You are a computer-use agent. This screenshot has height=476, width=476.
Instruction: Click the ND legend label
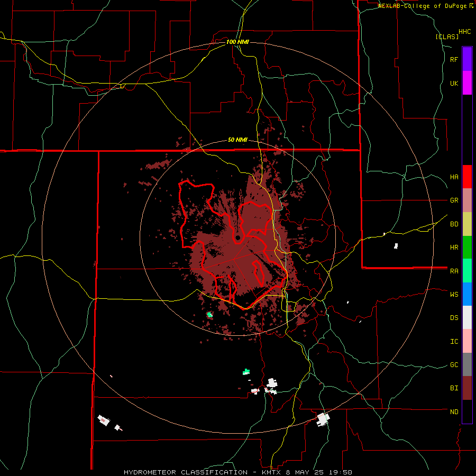click(454, 412)
